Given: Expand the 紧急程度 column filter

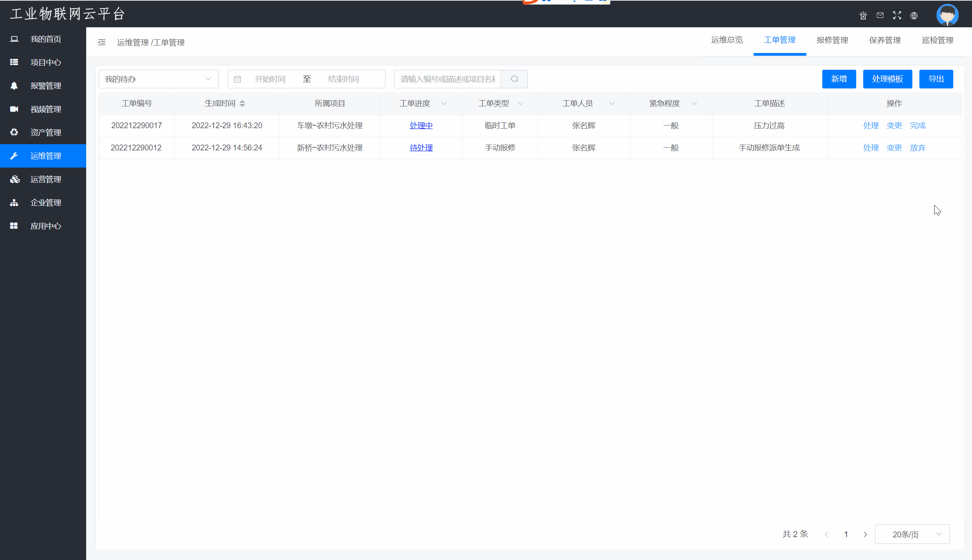Looking at the screenshot, I should (694, 103).
